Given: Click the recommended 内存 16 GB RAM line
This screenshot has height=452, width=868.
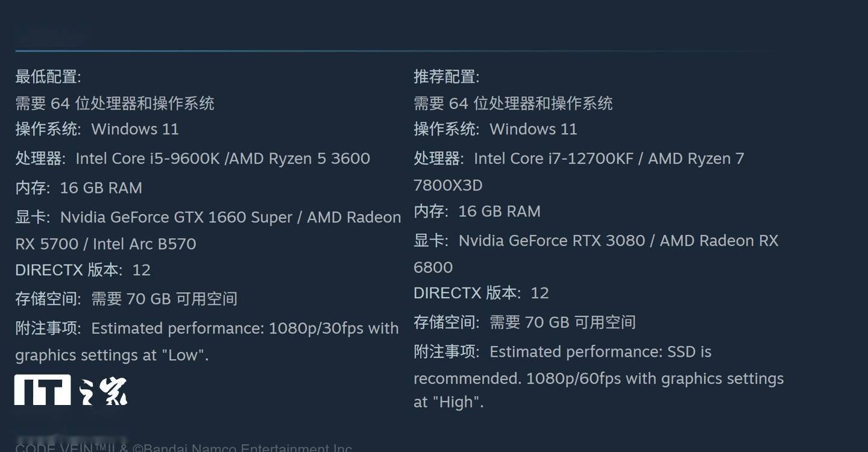Looking at the screenshot, I should coord(477,212).
